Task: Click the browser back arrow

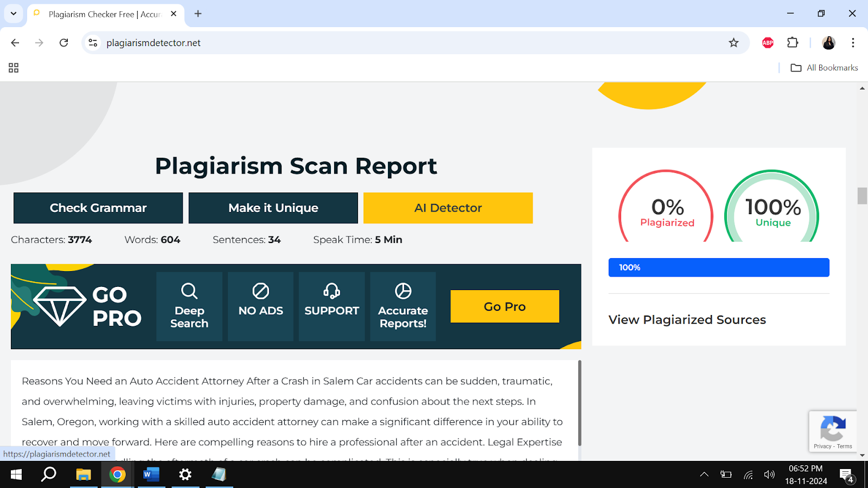Action: (15, 43)
